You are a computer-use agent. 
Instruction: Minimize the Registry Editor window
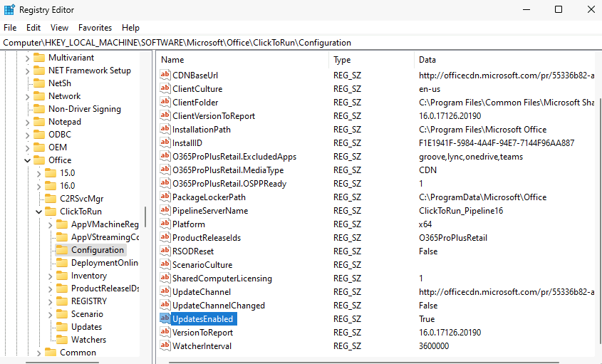click(x=526, y=9)
